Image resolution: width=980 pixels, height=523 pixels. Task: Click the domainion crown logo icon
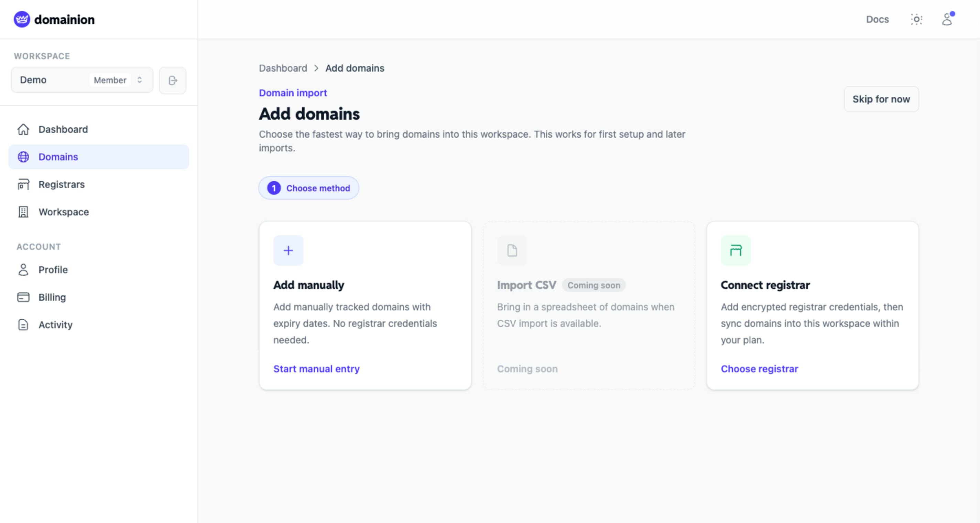pyautogui.click(x=22, y=19)
